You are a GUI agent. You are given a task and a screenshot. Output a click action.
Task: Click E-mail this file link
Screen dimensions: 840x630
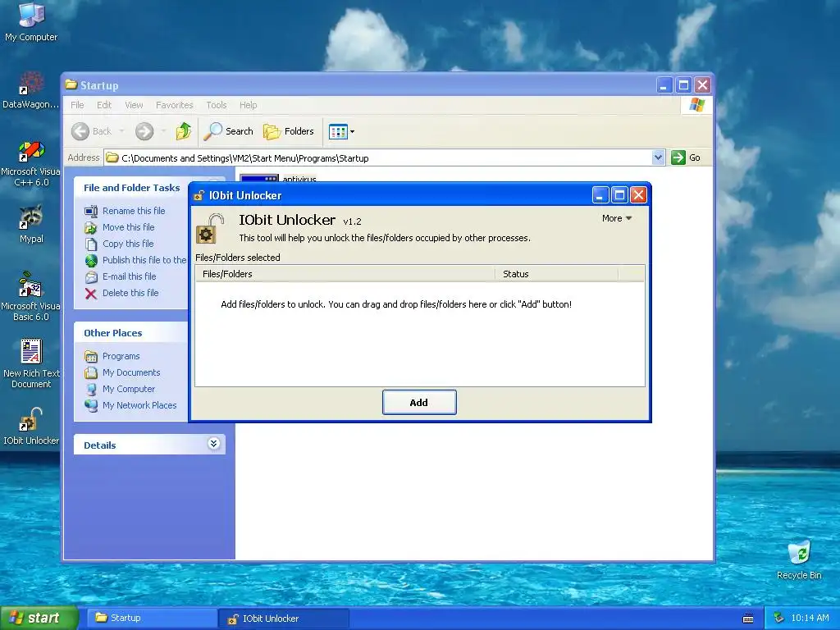click(x=129, y=276)
